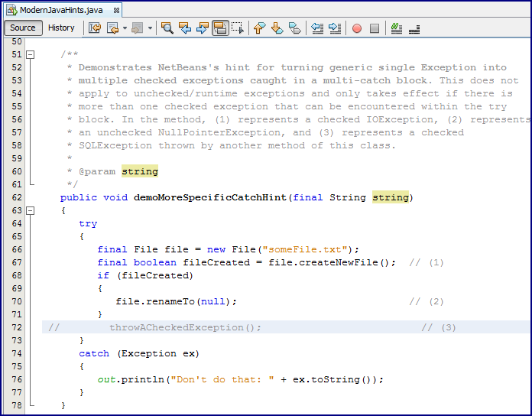Click Next Bookmark icon
This screenshot has height=416, width=532.
coord(277,28)
